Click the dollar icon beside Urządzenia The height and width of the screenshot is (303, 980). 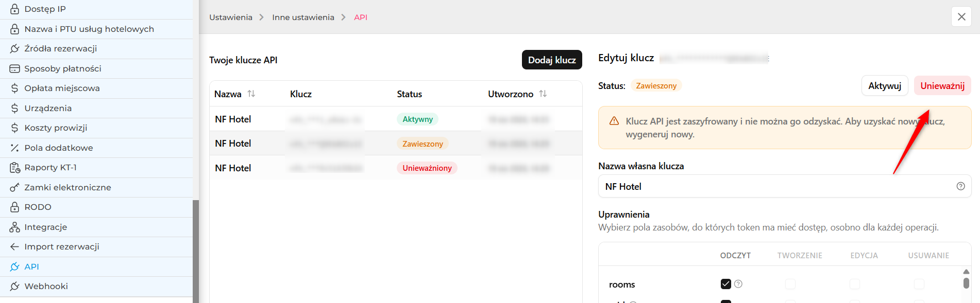point(14,108)
